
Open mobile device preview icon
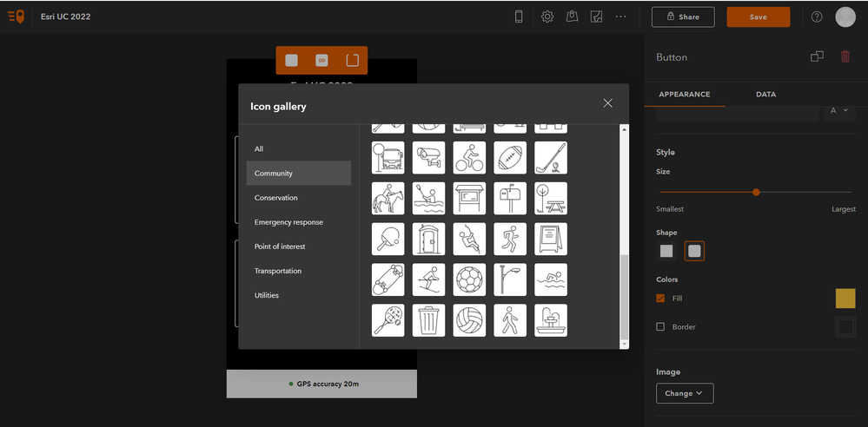tap(519, 16)
